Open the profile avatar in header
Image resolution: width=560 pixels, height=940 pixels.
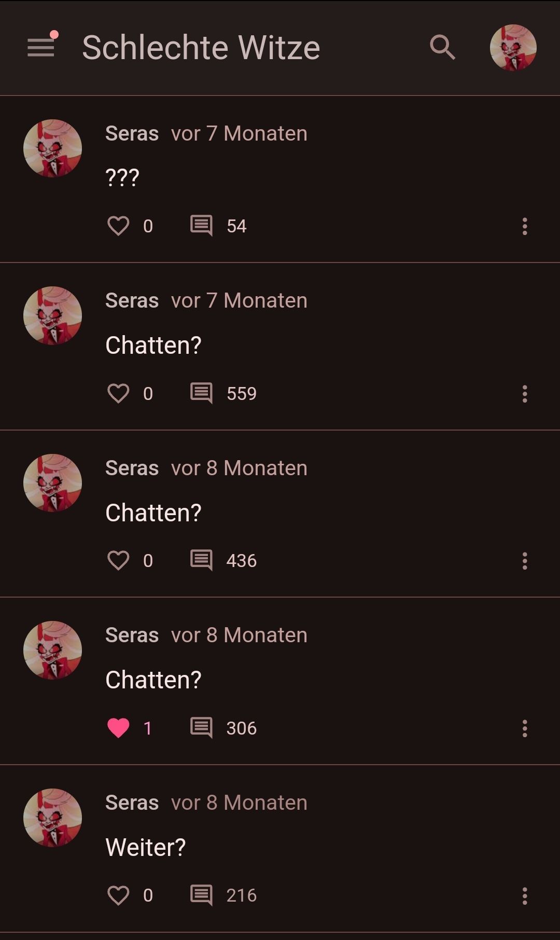point(513,47)
